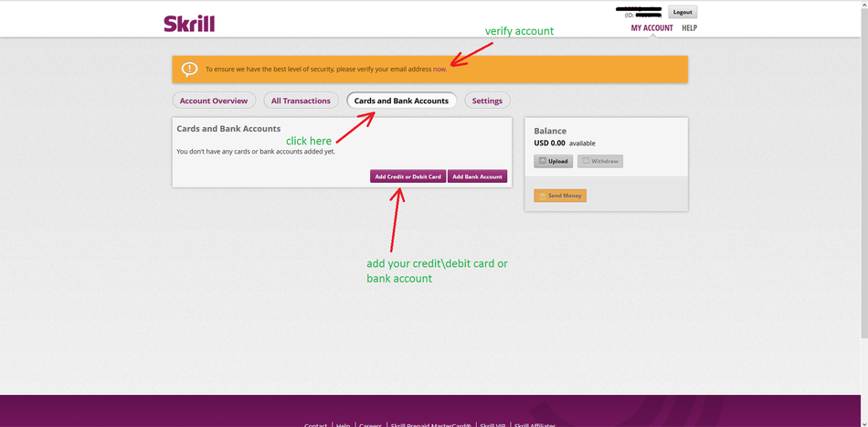Click the 'USD 0.00' balance amount

coord(549,143)
